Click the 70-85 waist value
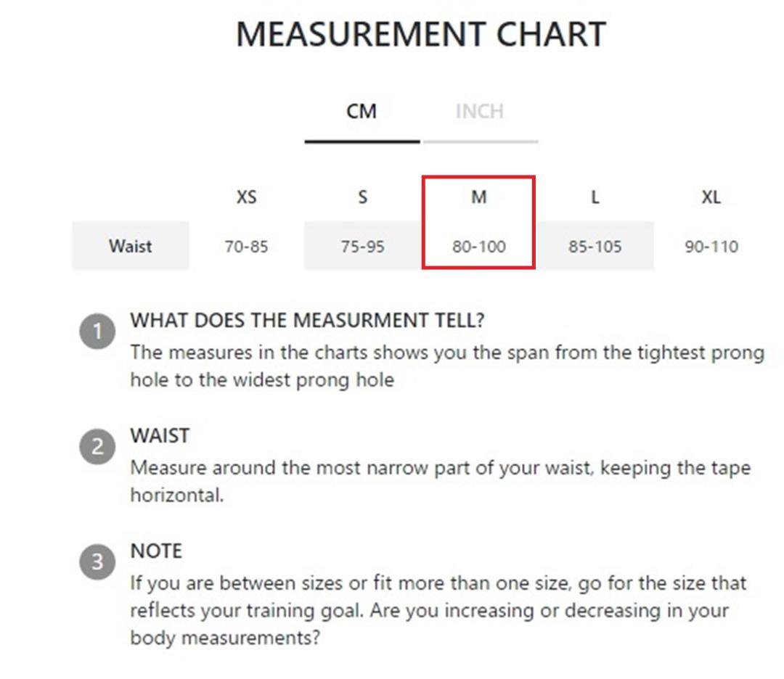The width and height of the screenshot is (784, 679). 247,247
